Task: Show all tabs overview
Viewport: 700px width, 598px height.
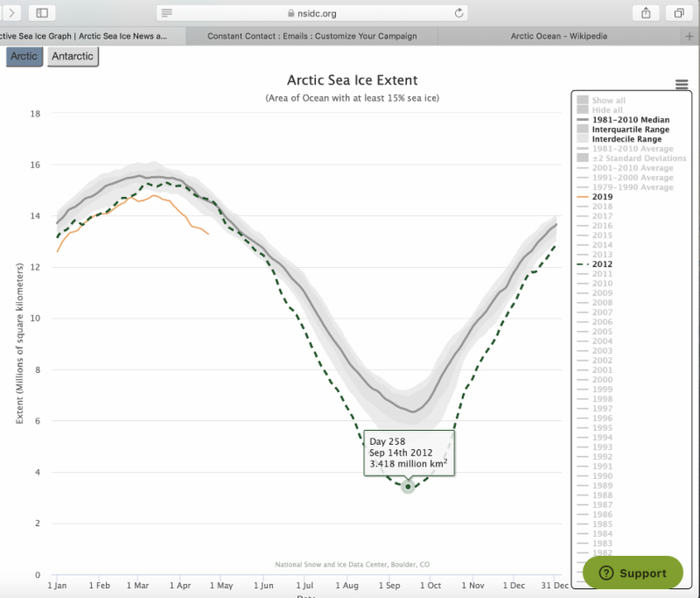Action: click(x=679, y=13)
